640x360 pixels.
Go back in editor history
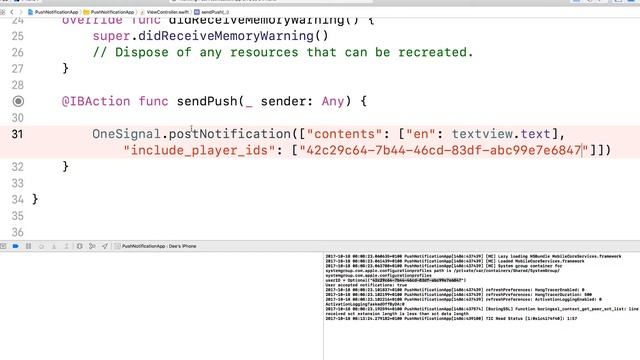click(12, 12)
